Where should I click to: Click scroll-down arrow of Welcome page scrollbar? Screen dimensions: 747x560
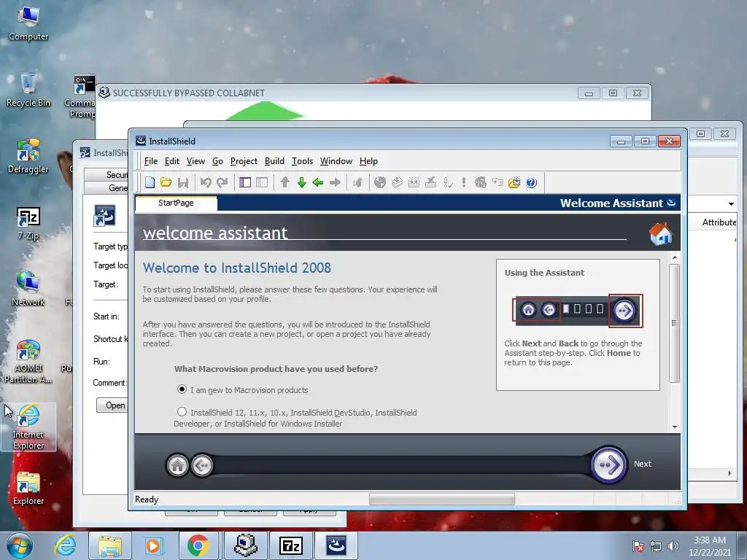(x=675, y=427)
